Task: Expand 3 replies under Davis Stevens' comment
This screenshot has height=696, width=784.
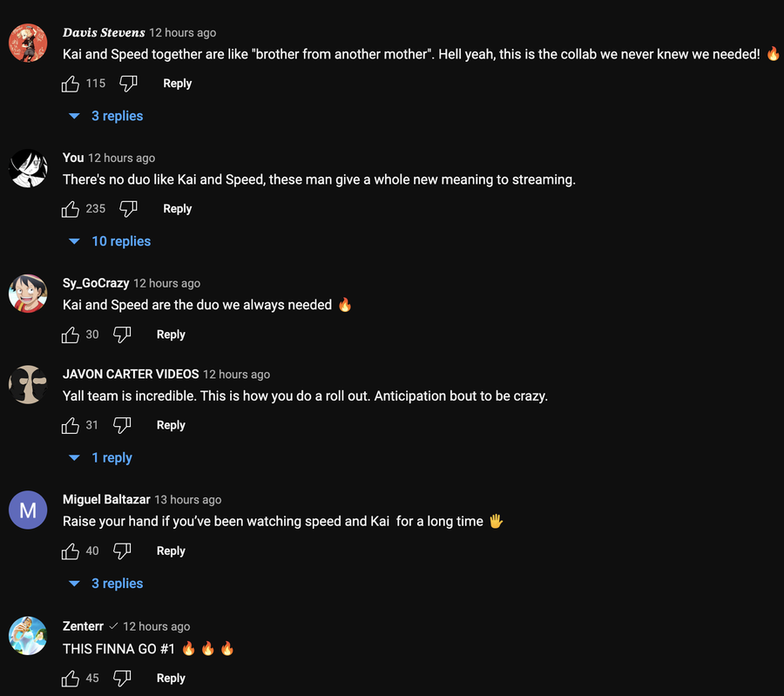Action: 106,116
